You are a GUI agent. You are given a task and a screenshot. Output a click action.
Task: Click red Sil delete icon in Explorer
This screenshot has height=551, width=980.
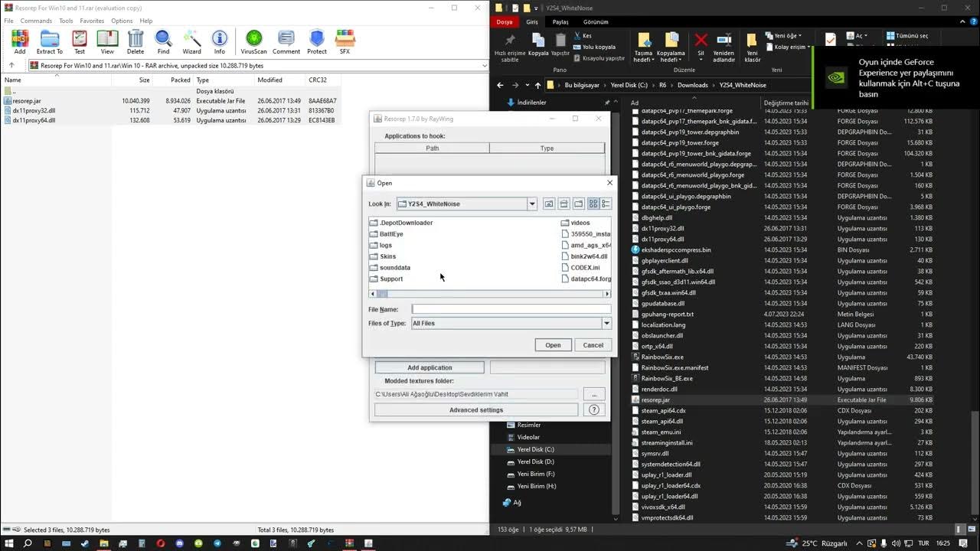[701, 40]
